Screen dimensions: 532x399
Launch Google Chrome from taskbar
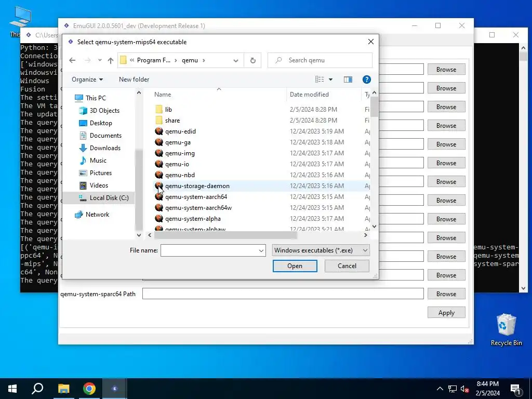pos(89,389)
